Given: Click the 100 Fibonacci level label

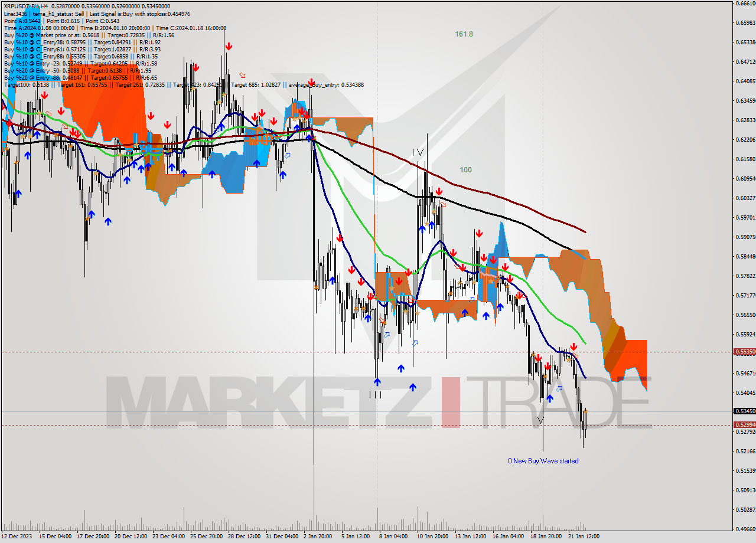Looking at the screenshot, I should [465, 170].
